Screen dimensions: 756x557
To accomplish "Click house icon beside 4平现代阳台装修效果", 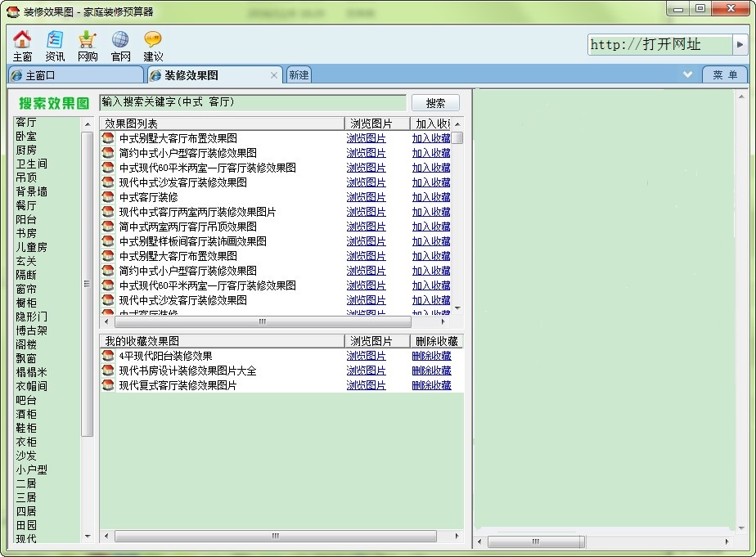I will tap(108, 356).
